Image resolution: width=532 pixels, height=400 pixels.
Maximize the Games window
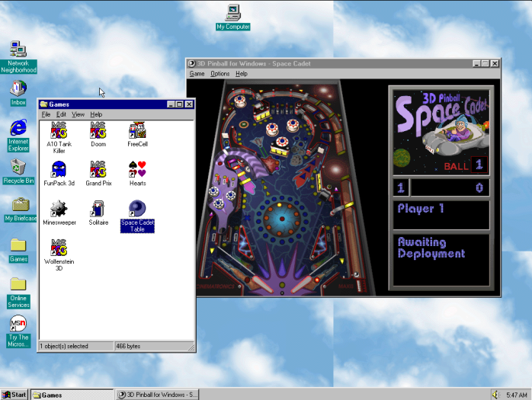[x=179, y=104]
